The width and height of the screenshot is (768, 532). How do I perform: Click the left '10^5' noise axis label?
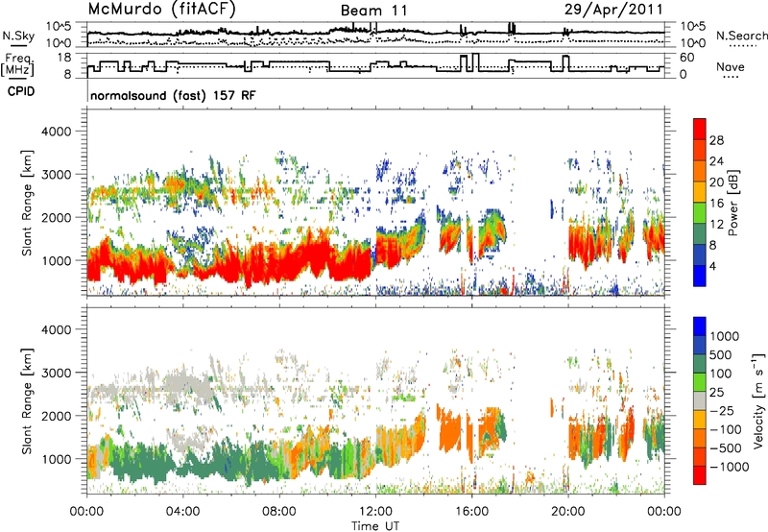pyautogui.click(x=59, y=26)
